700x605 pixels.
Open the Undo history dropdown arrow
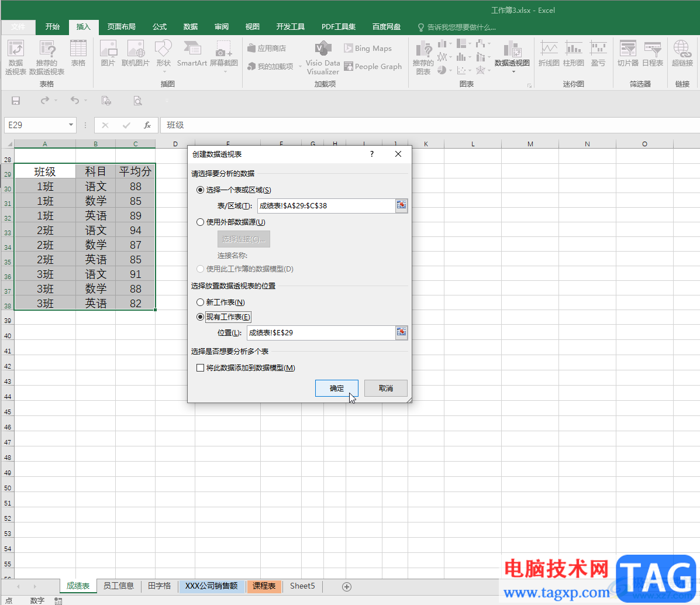pos(85,101)
